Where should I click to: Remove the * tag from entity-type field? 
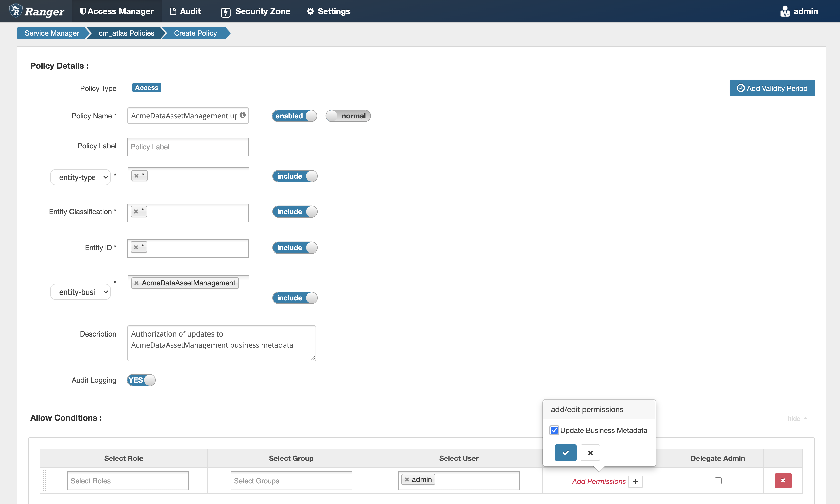[136, 176]
